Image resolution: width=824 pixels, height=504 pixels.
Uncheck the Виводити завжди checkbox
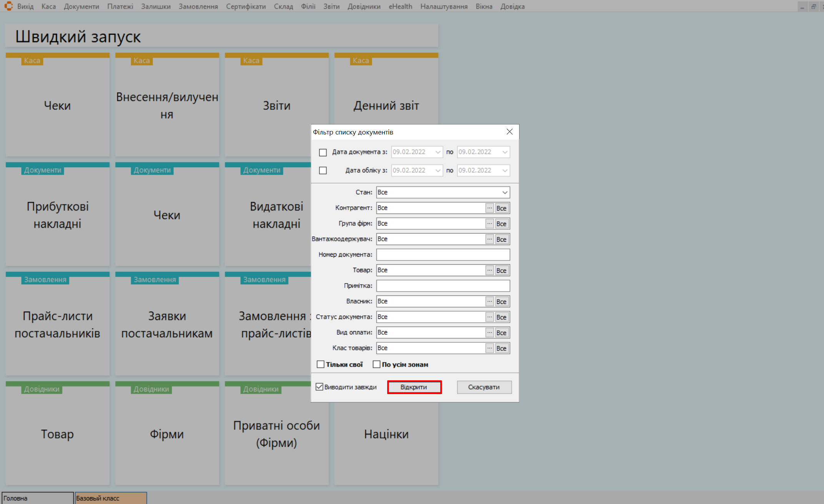point(320,387)
